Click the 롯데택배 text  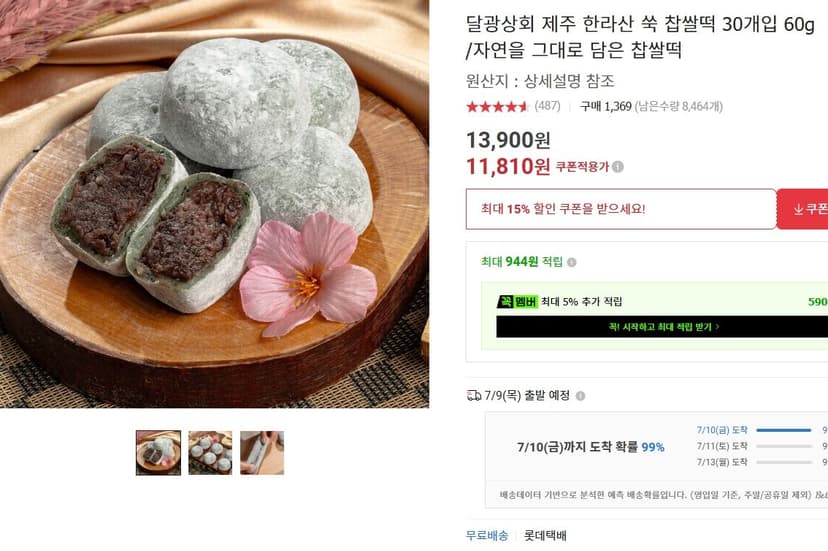point(545,535)
